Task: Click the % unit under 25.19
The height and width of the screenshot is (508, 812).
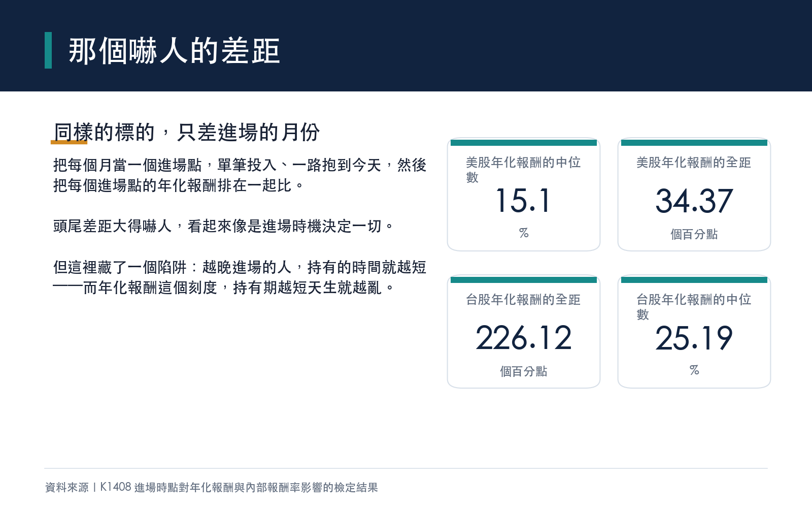Action: click(x=694, y=370)
